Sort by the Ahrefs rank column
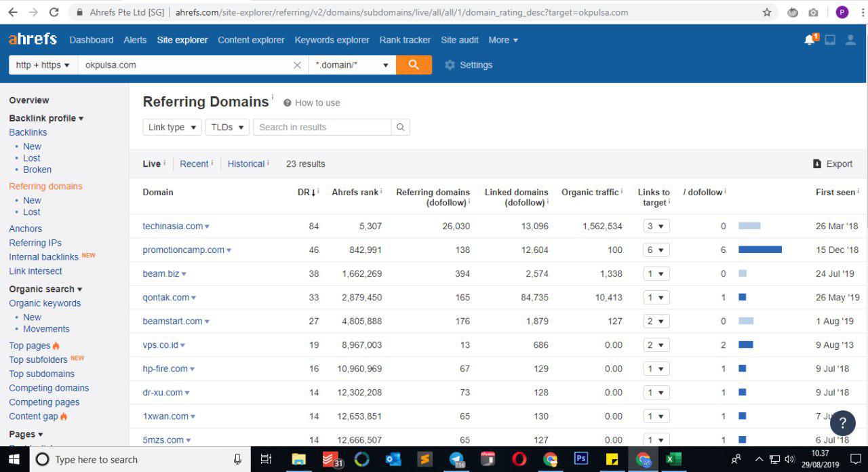 click(355, 192)
